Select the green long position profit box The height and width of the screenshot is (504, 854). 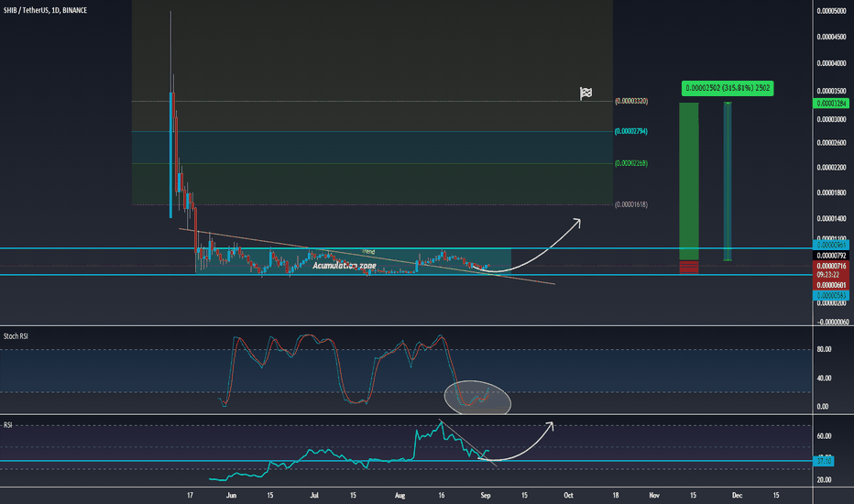click(x=688, y=181)
